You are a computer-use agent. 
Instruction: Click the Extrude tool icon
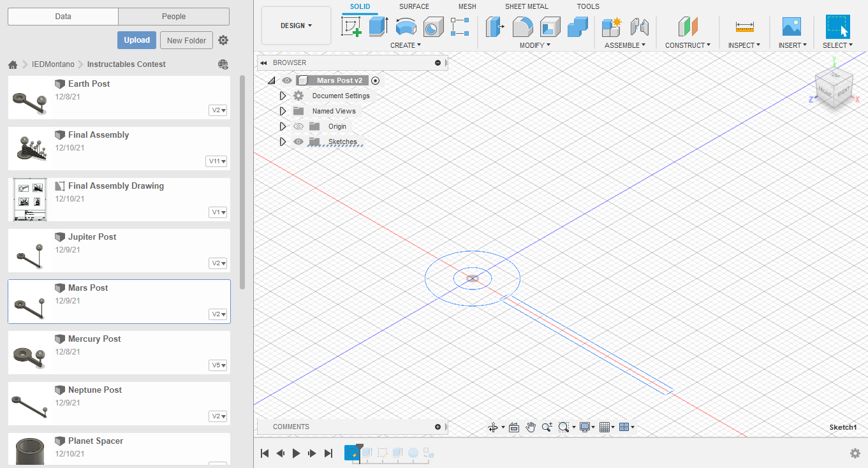click(x=378, y=27)
